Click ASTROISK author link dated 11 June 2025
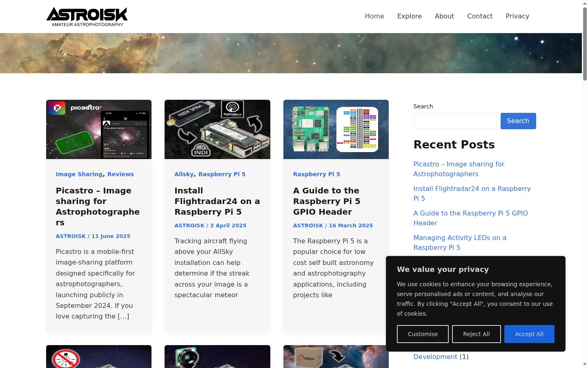Image resolution: width=588 pixels, height=368 pixels. (x=71, y=236)
